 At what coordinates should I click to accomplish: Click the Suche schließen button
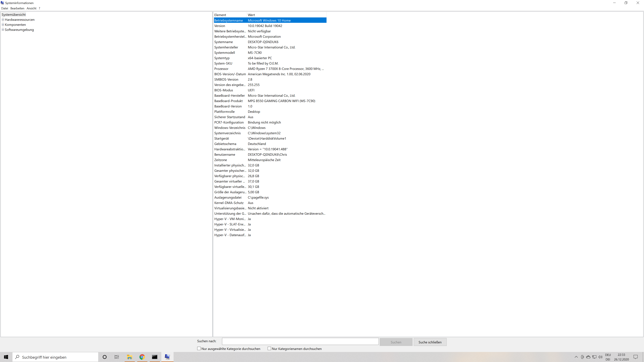[x=430, y=342]
